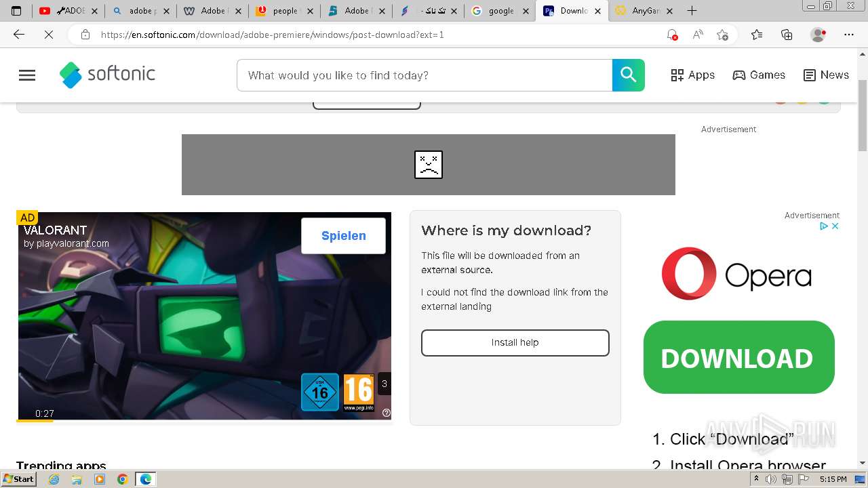Open the Windows Start menu
Viewport: 868px width, 488px height.
pos(19,479)
